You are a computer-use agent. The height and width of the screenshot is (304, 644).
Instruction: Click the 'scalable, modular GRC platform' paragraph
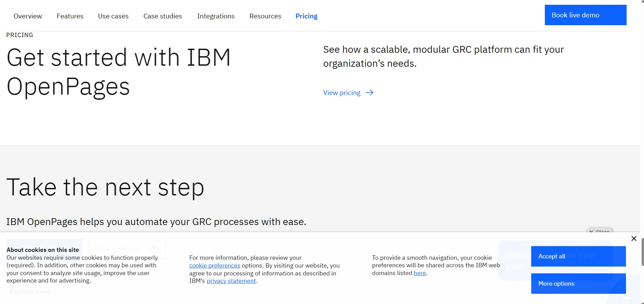click(443, 57)
